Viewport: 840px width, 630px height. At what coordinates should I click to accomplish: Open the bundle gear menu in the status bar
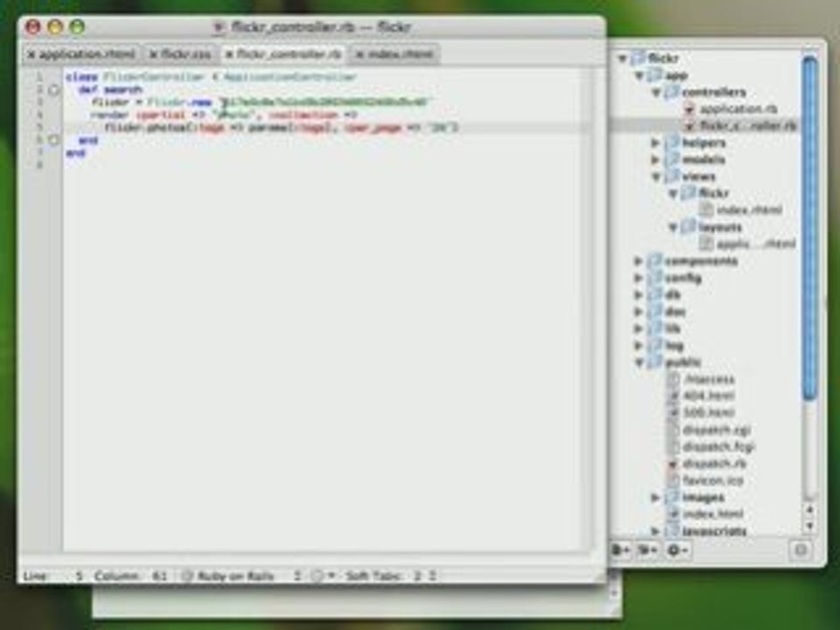(324, 577)
